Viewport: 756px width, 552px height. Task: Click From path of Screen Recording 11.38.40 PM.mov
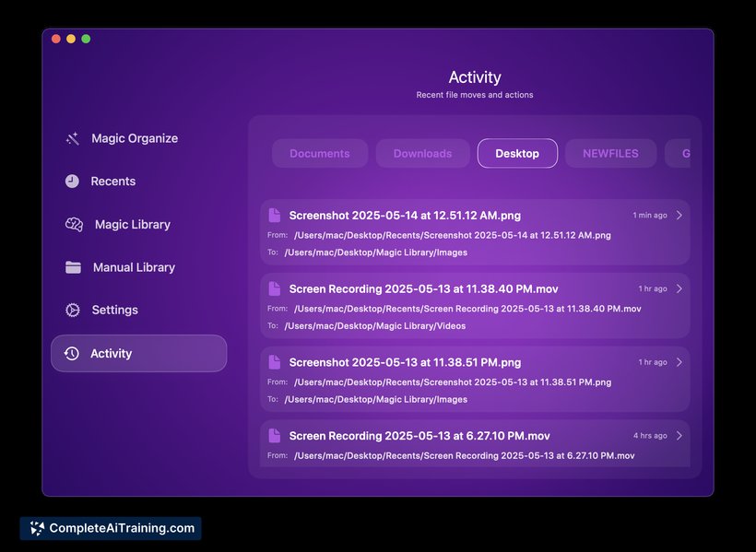pyautogui.click(x=467, y=309)
